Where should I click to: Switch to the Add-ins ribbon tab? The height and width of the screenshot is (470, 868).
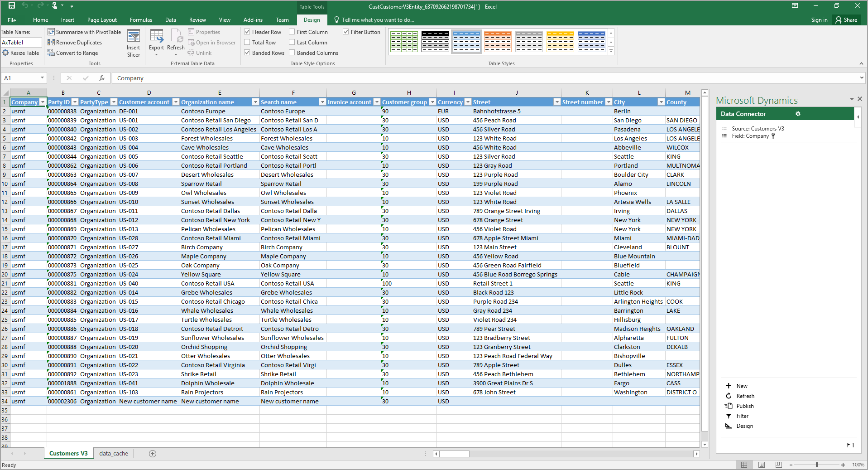point(253,19)
